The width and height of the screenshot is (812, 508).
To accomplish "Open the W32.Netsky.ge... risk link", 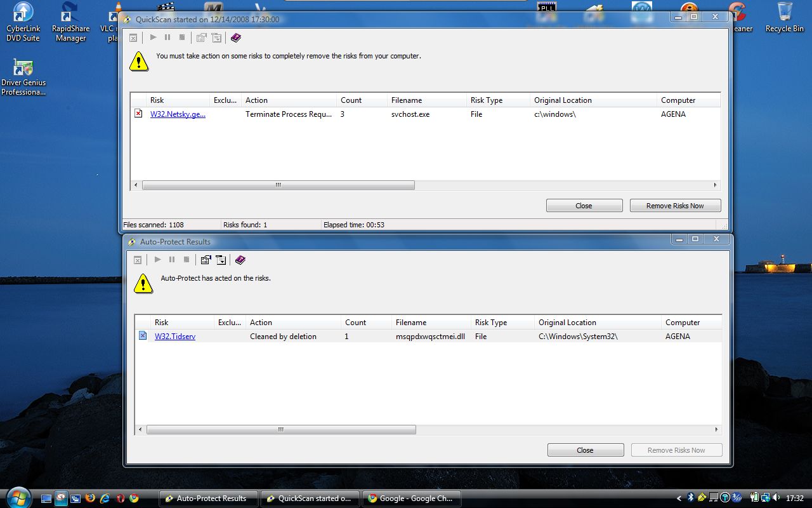I will tap(178, 114).
